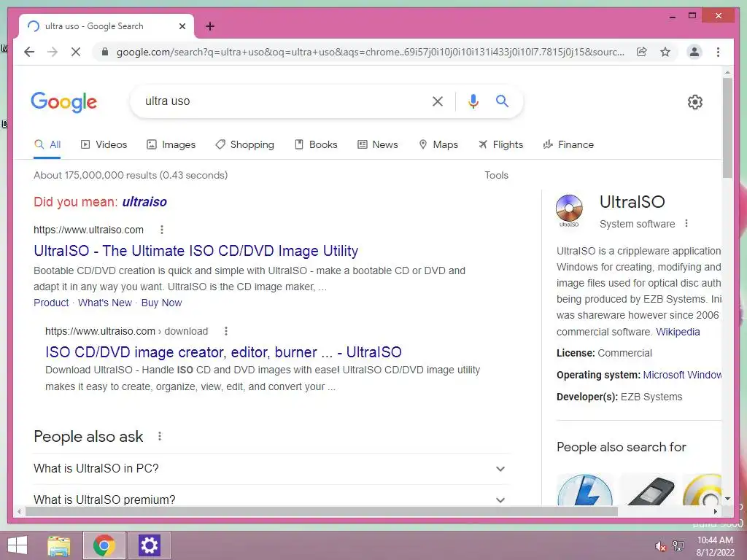Viewport: 747px width, 560px height.
Task: Open options for ultraiso.com result
Action: point(162,230)
